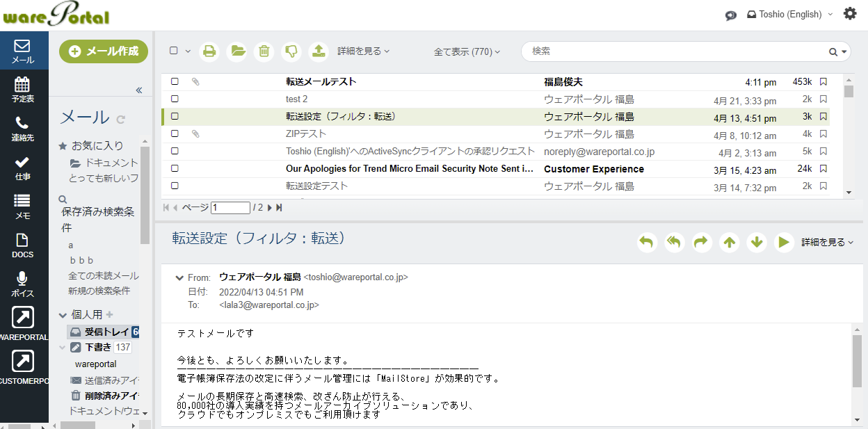Open settings gear icon at top right
This screenshot has width=868, height=429.
850,14
